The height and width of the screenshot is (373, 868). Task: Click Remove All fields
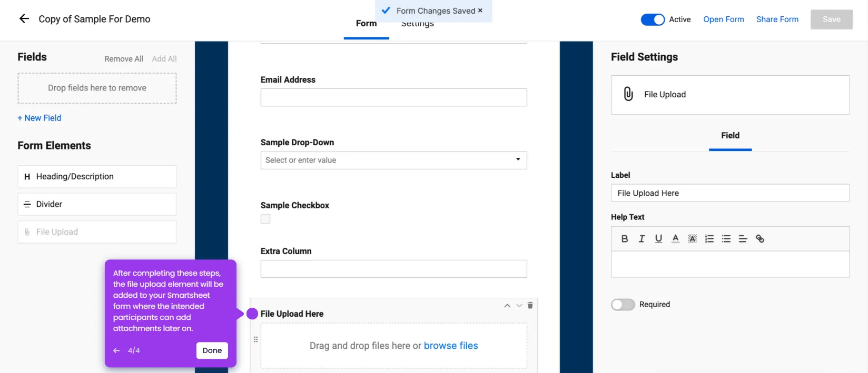[x=124, y=59]
